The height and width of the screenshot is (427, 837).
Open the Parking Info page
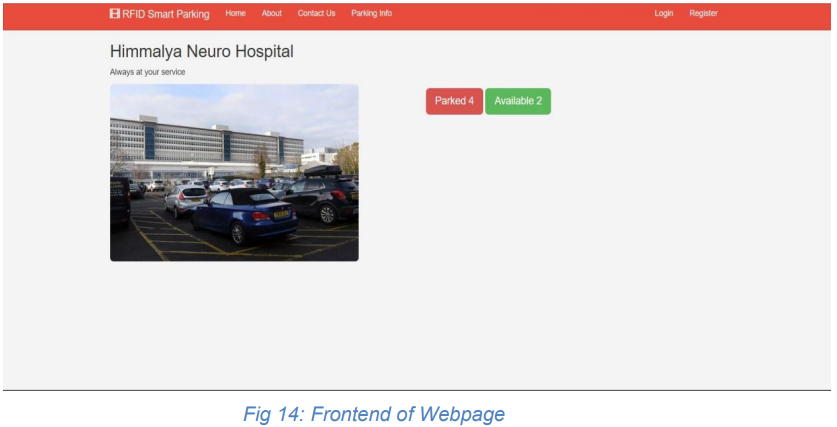(x=372, y=13)
